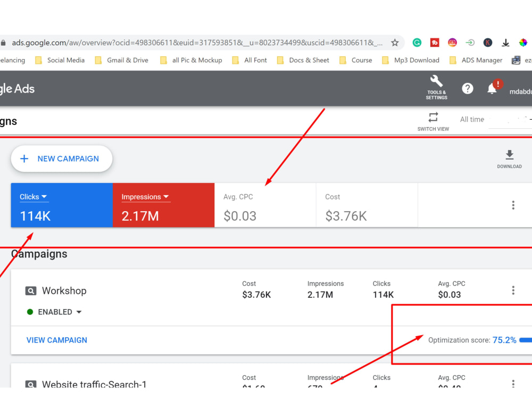Open the color wheel extension icon
The width and height of the screenshot is (532, 399).
click(523, 43)
